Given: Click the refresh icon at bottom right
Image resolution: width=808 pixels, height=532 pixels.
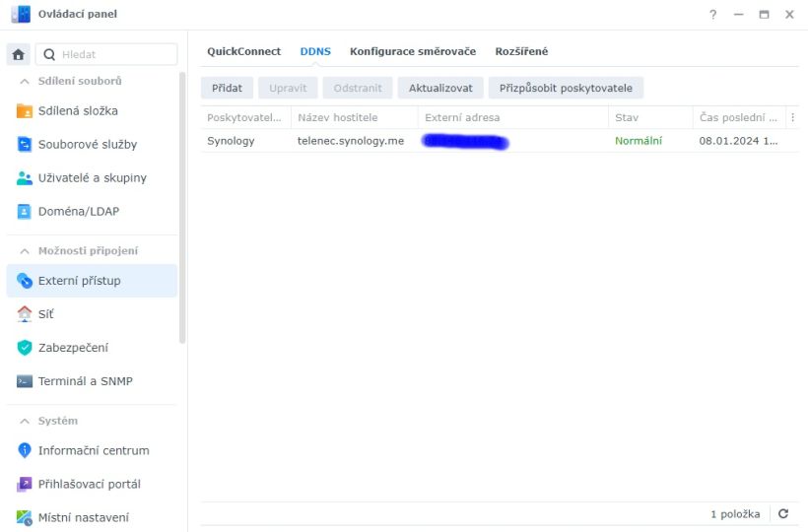Looking at the screenshot, I should coord(783,514).
